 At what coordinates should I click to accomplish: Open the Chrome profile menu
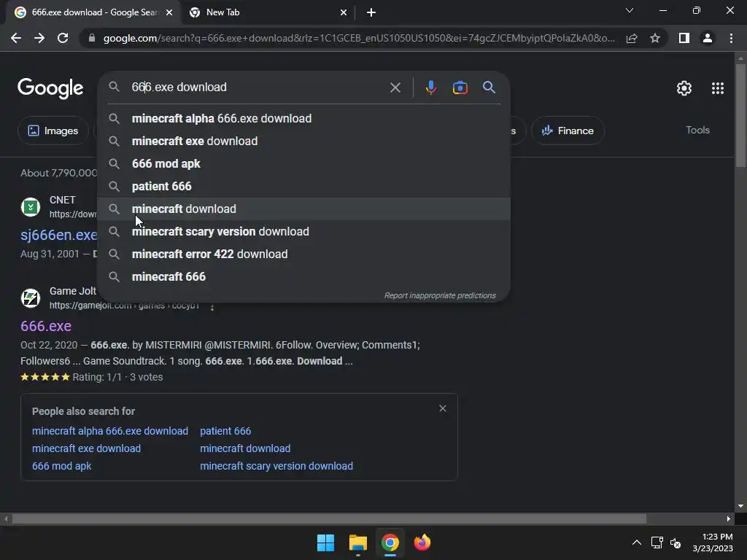tap(708, 38)
